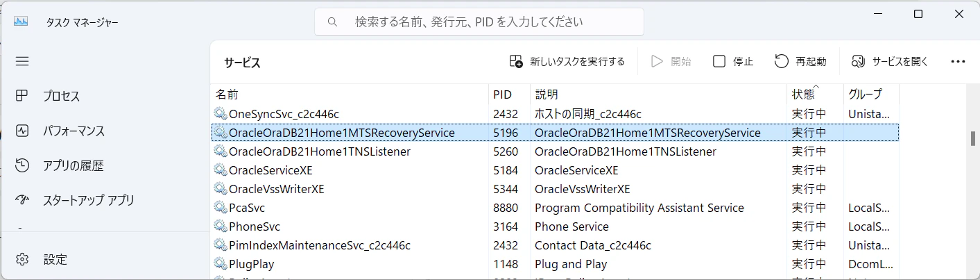
Task: Click the プロセス sidebar icon
Action: (x=22, y=96)
